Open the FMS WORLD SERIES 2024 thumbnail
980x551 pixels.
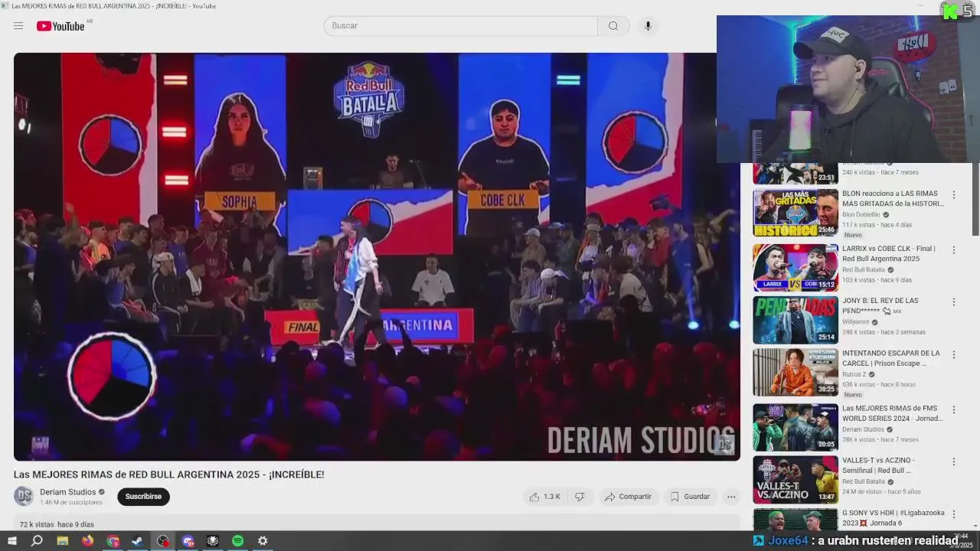[x=795, y=428]
